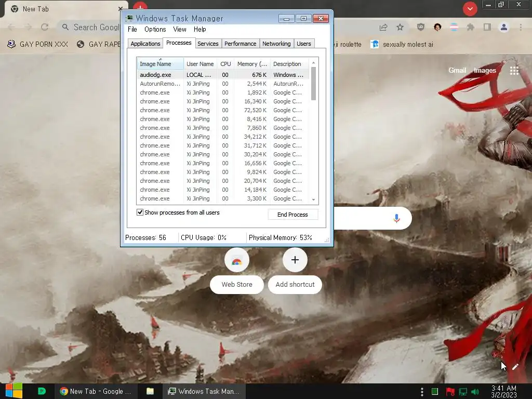Open the Gmail link
The height and width of the screenshot is (399, 532).
tap(457, 70)
